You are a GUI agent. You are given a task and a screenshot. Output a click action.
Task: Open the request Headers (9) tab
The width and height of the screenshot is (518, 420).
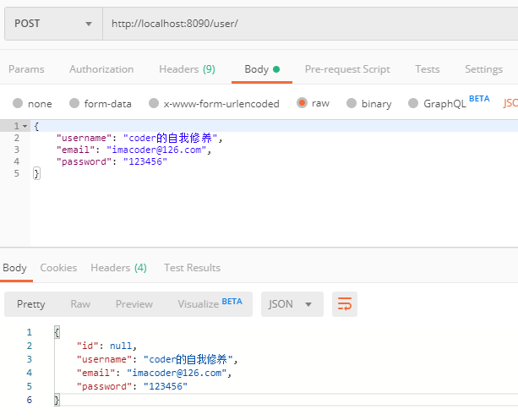tap(187, 69)
